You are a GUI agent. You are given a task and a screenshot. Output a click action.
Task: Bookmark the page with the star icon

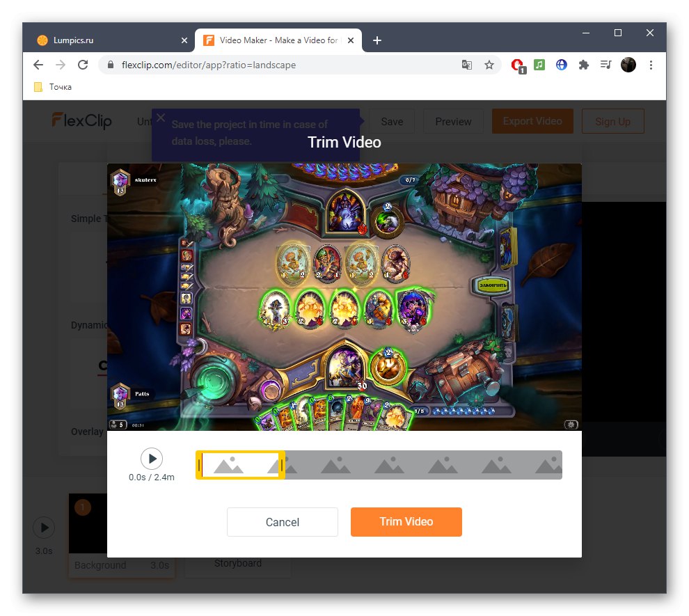pos(489,64)
